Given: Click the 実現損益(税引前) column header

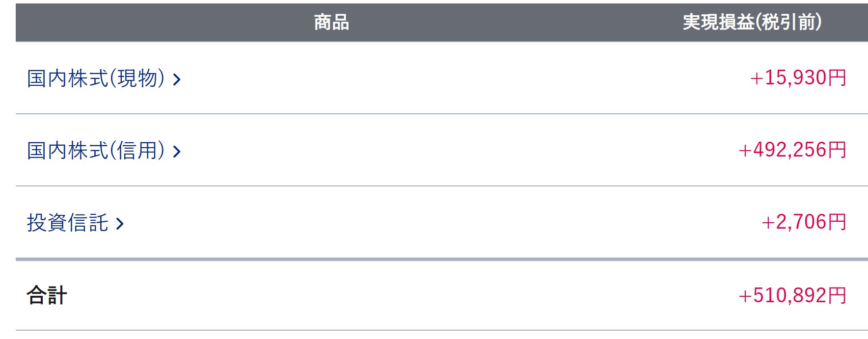Looking at the screenshot, I should 752,23.
